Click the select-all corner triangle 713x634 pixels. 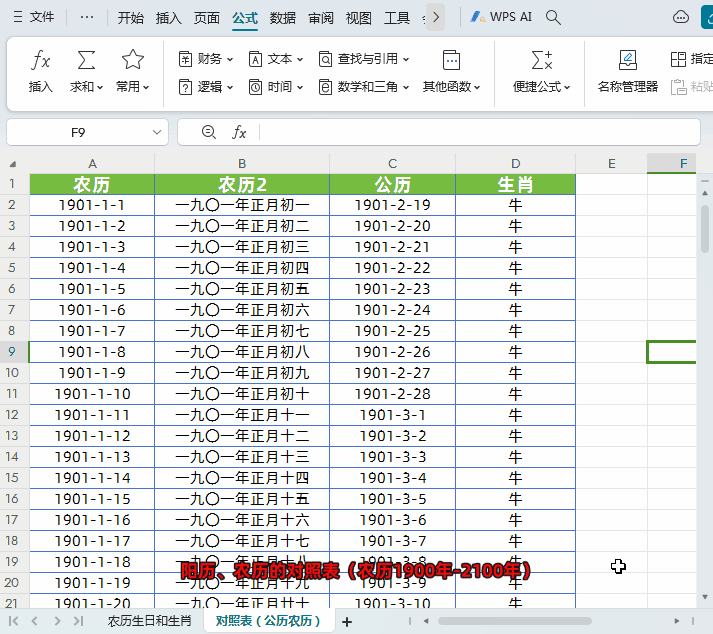(x=13, y=164)
